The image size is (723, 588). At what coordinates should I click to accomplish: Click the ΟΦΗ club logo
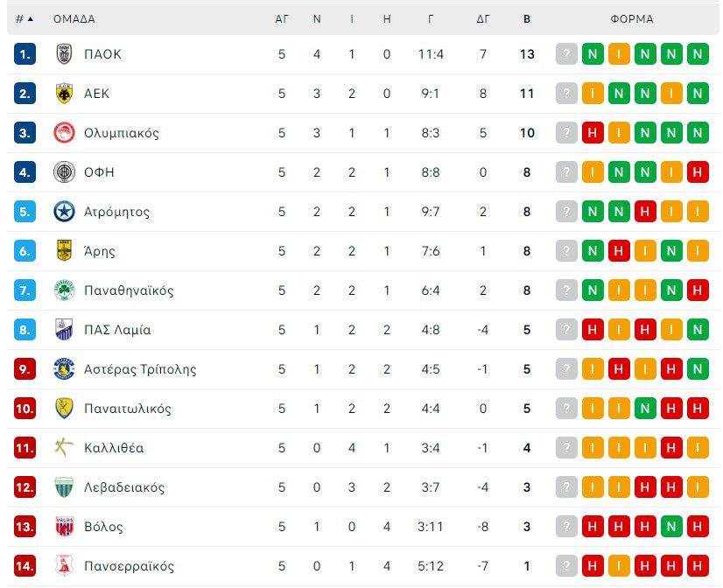tap(64, 172)
